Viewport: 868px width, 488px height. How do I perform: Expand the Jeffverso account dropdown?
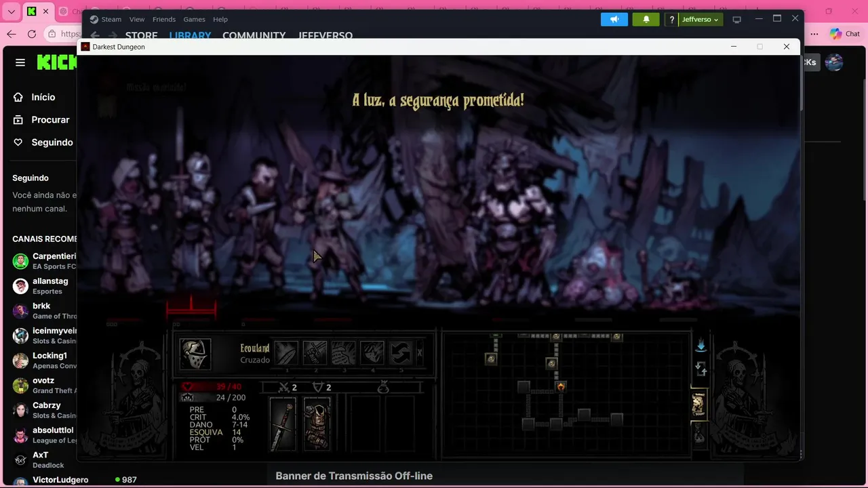click(x=701, y=19)
